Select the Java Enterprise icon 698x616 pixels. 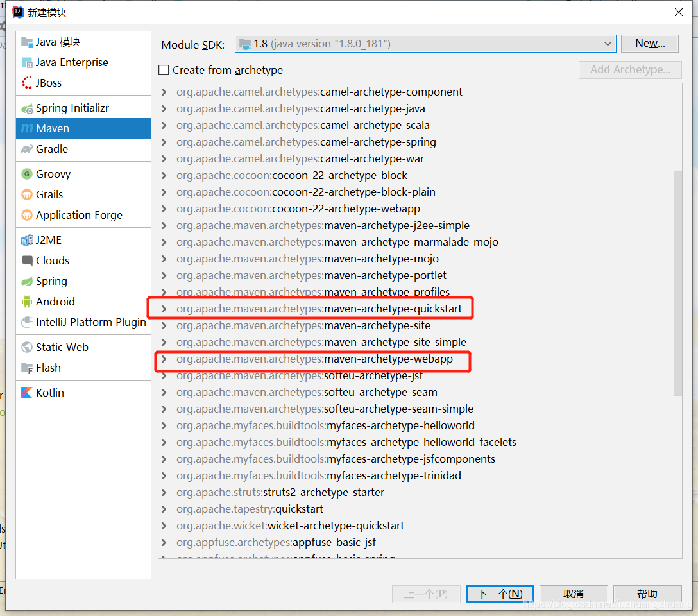[x=27, y=63]
